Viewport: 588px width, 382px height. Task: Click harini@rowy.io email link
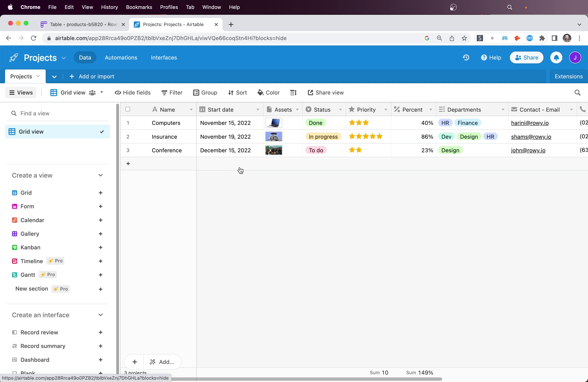(x=530, y=123)
